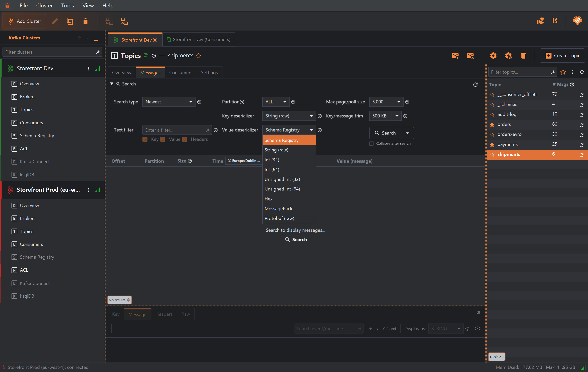Image resolution: width=588 pixels, height=372 pixels.
Task: Open the Topics heading new tab icon
Action: pos(146,56)
